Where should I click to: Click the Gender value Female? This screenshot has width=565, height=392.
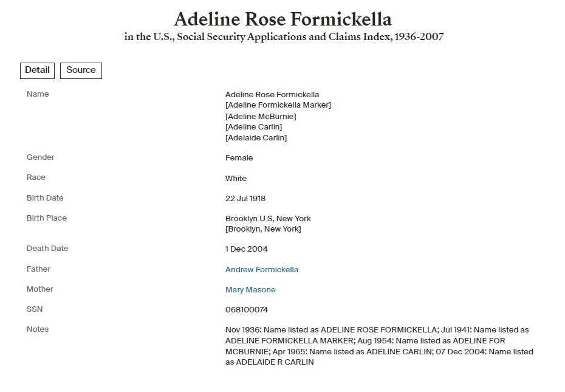point(239,158)
